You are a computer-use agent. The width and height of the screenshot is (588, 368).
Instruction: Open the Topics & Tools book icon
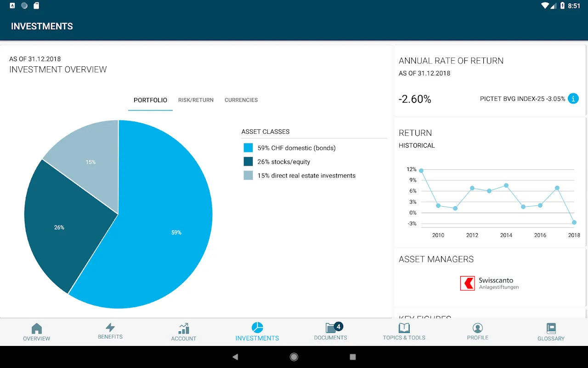[404, 328]
